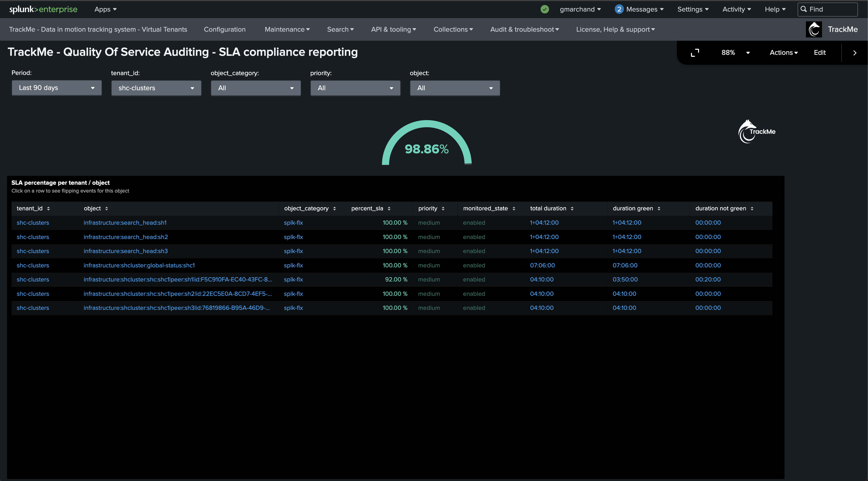Open Audit & troubleshoot menu
Screen dimensions: 868x481
click(524, 30)
